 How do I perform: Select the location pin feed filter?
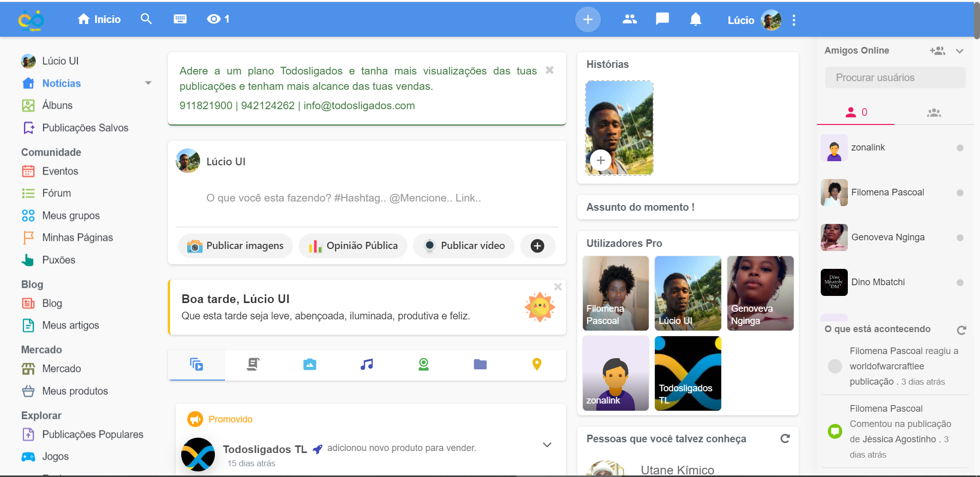[536, 364]
